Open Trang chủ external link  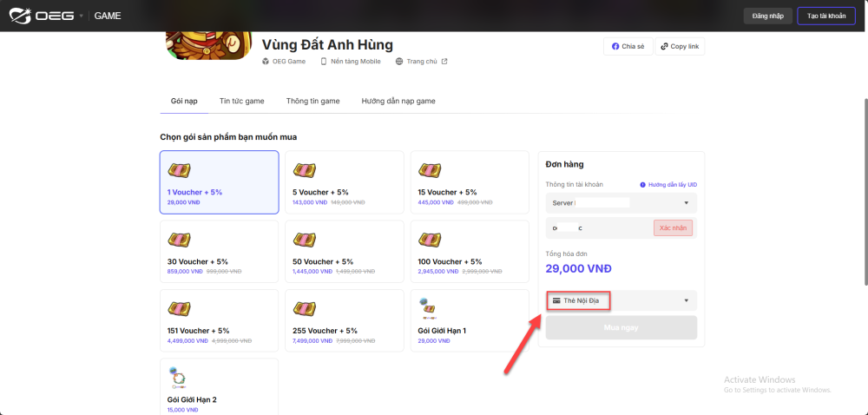pyautogui.click(x=421, y=62)
